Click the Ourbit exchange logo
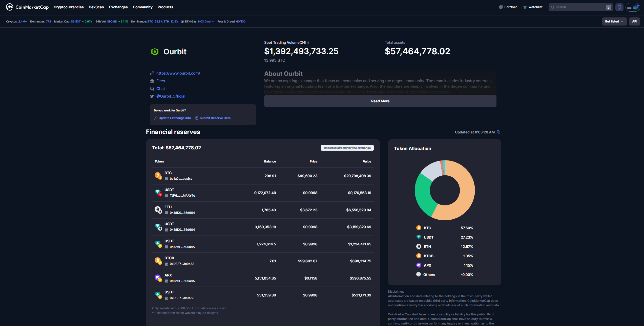The width and height of the screenshot is (644, 326). coord(155,52)
